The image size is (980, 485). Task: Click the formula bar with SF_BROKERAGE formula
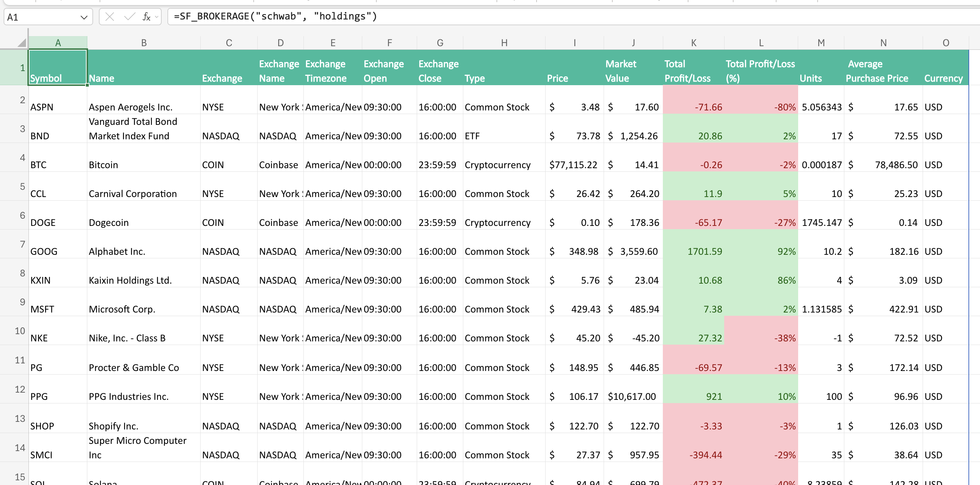point(574,16)
